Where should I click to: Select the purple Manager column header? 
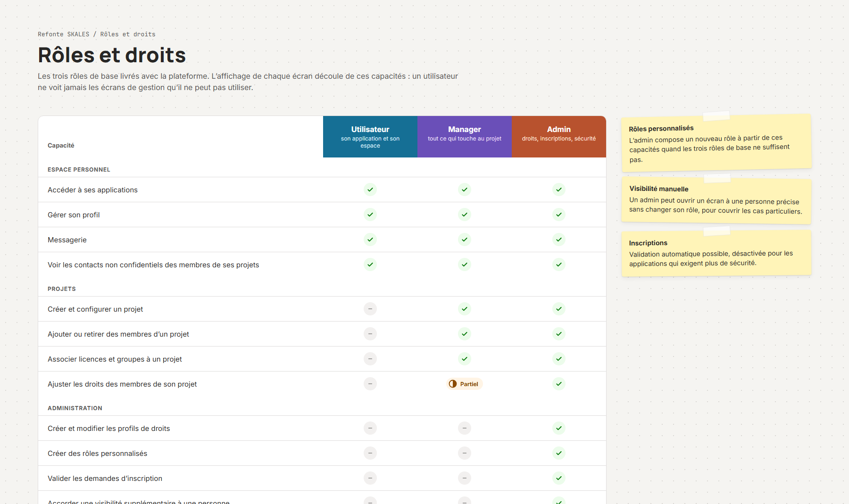click(x=465, y=137)
